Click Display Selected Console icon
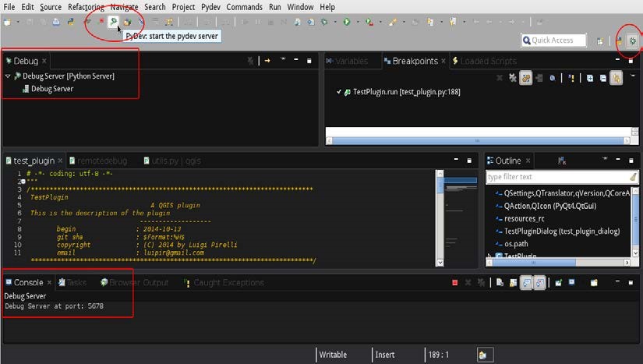 [571, 282]
